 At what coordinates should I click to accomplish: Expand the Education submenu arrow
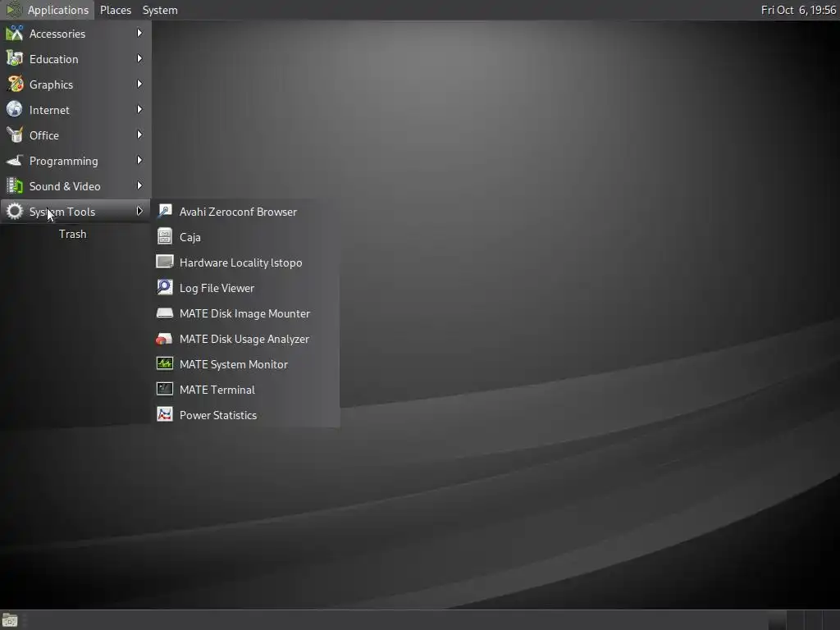pos(139,58)
